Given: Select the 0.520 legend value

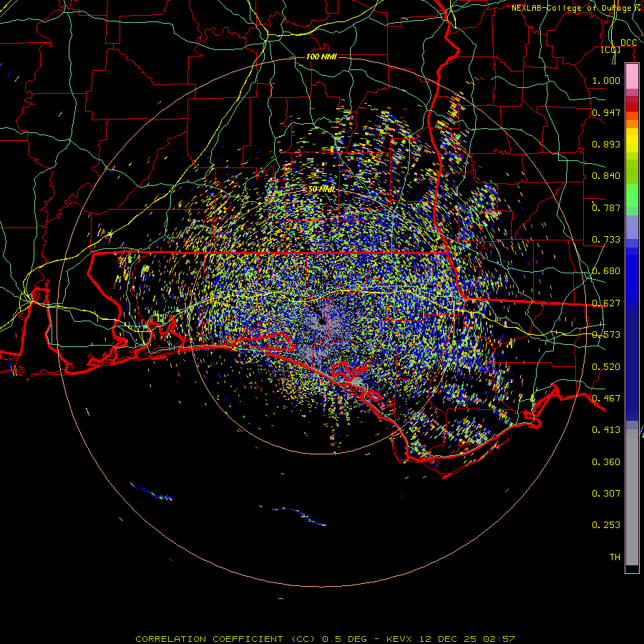Looking at the screenshot, I should pyautogui.click(x=606, y=367).
